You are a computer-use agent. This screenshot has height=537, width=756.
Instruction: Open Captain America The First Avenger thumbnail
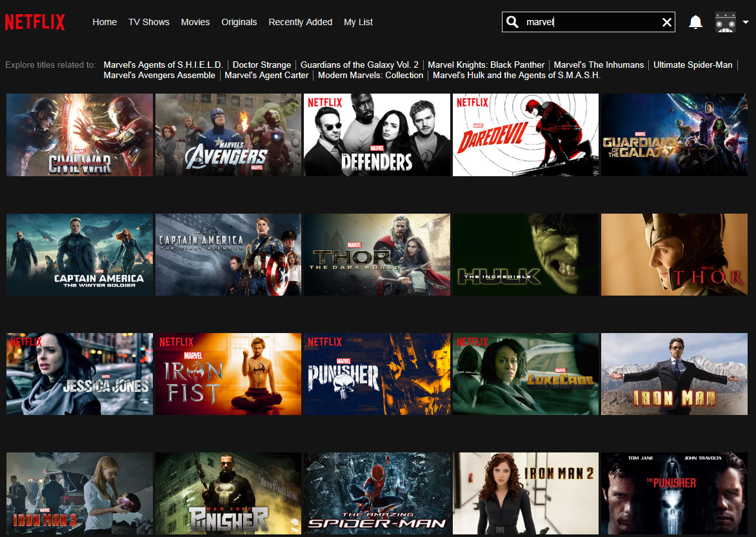(x=228, y=255)
